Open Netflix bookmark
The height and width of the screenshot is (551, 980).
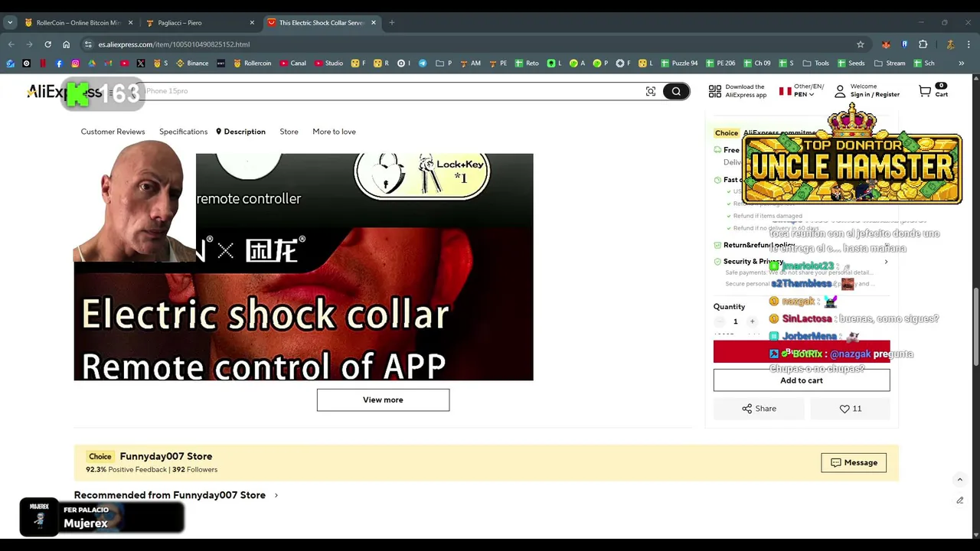tap(43, 64)
